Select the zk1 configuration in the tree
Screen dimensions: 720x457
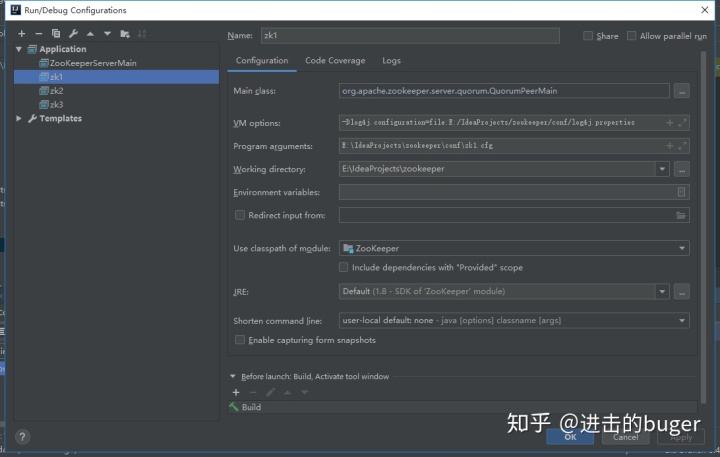tap(116, 77)
